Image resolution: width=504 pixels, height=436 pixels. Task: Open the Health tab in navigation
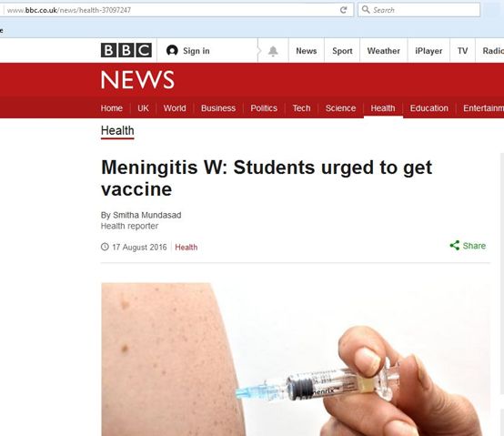[383, 108]
